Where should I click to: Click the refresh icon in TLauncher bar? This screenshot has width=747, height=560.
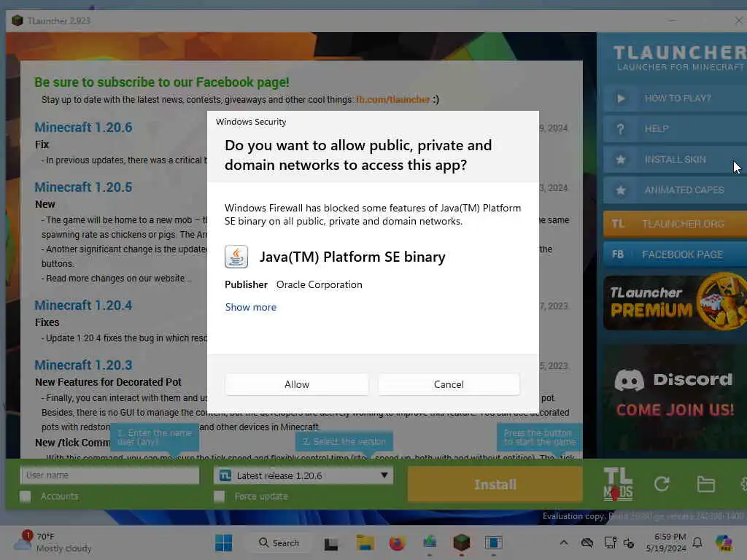click(x=662, y=484)
